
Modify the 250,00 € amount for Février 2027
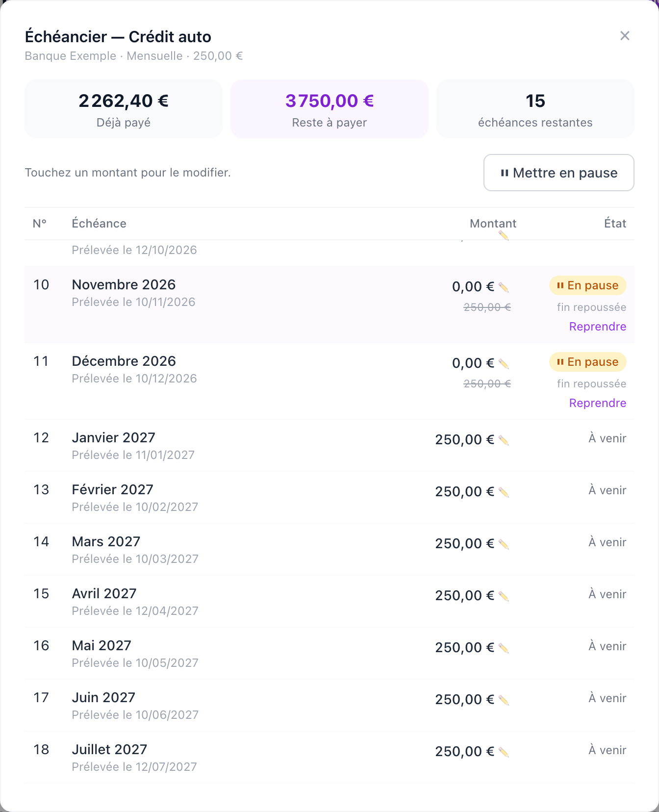465,492
